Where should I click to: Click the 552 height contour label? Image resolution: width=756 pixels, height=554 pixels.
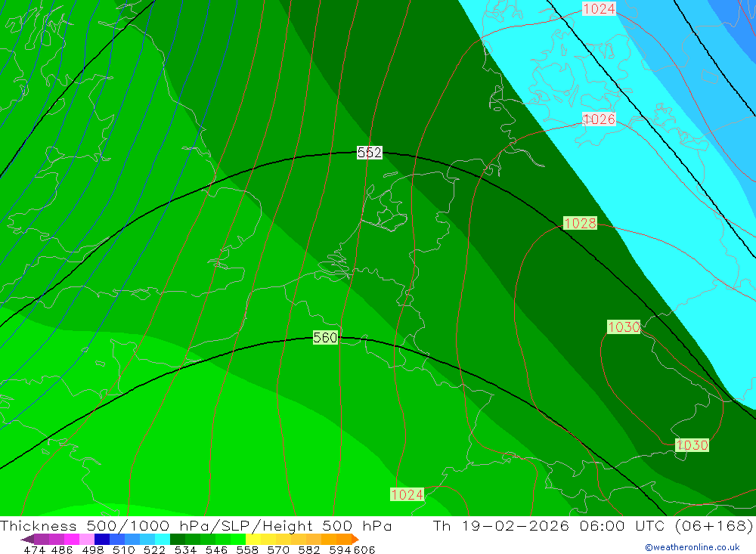(370, 153)
